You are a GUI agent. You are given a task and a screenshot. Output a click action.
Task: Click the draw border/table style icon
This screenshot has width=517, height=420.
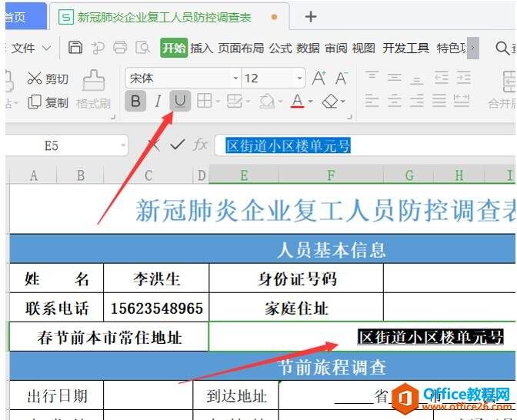click(235, 102)
